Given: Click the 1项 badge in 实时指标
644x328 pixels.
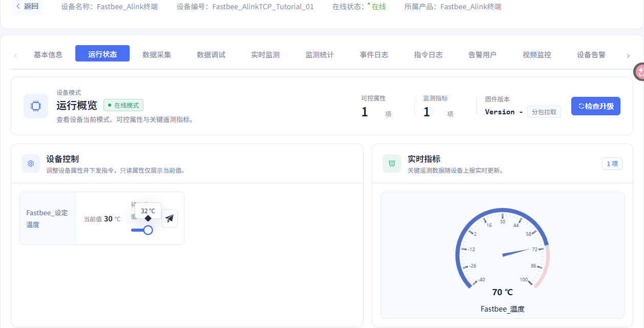Looking at the screenshot, I should coord(612,163).
